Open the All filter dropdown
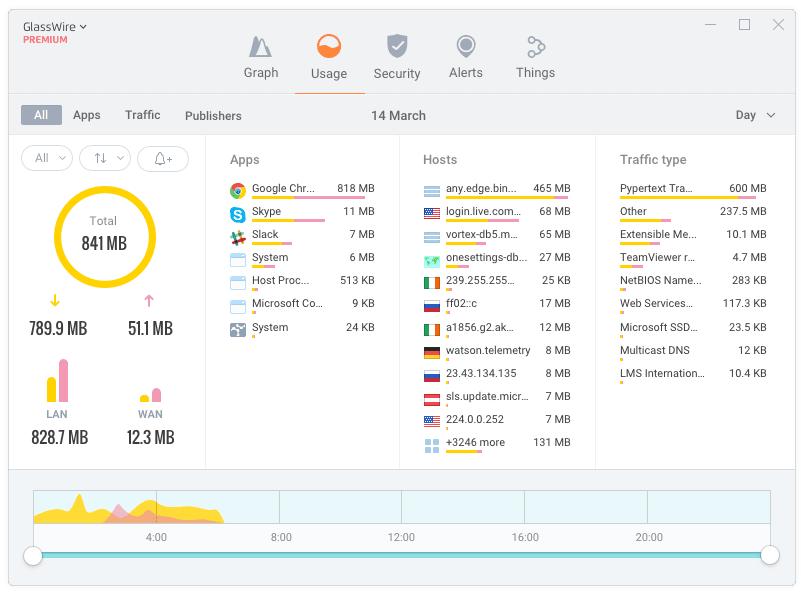The height and width of the screenshot is (596, 804). tap(47, 158)
